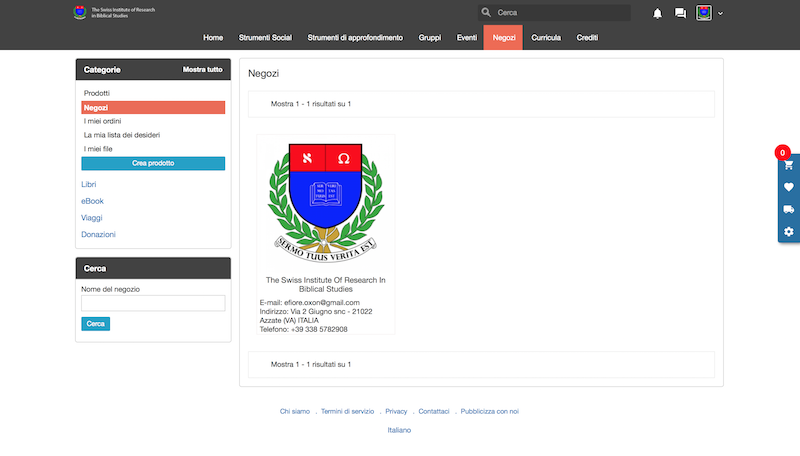Open I miei file

[x=98, y=149]
